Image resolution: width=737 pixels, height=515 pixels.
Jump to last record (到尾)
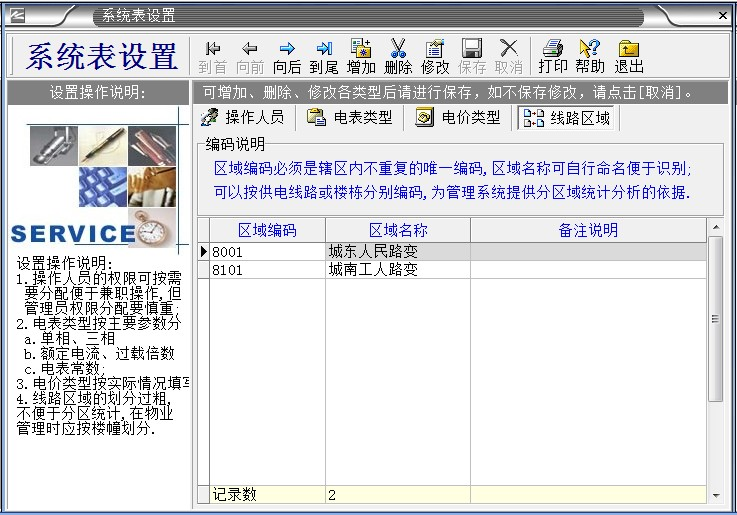(x=323, y=56)
